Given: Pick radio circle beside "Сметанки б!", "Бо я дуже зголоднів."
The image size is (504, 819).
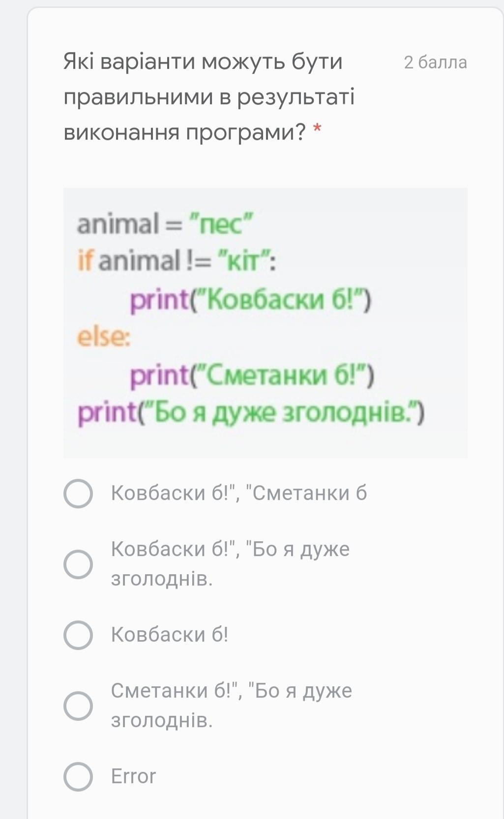Looking at the screenshot, I should [78, 705].
